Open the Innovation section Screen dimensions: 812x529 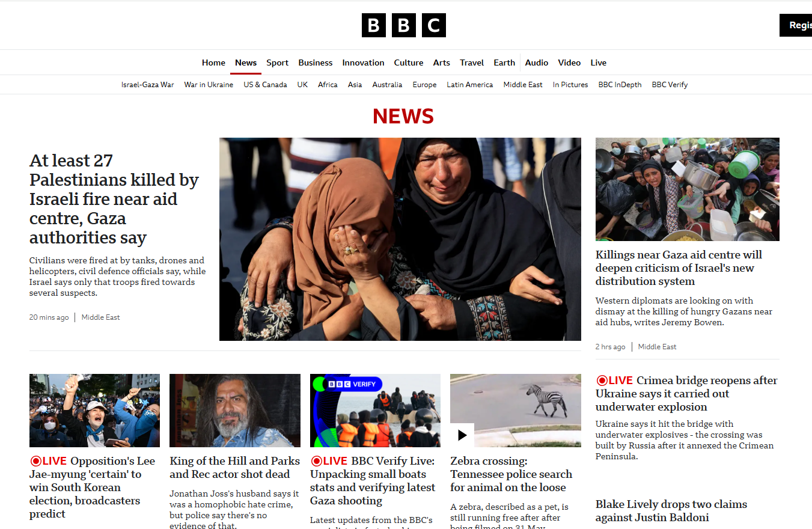click(363, 63)
